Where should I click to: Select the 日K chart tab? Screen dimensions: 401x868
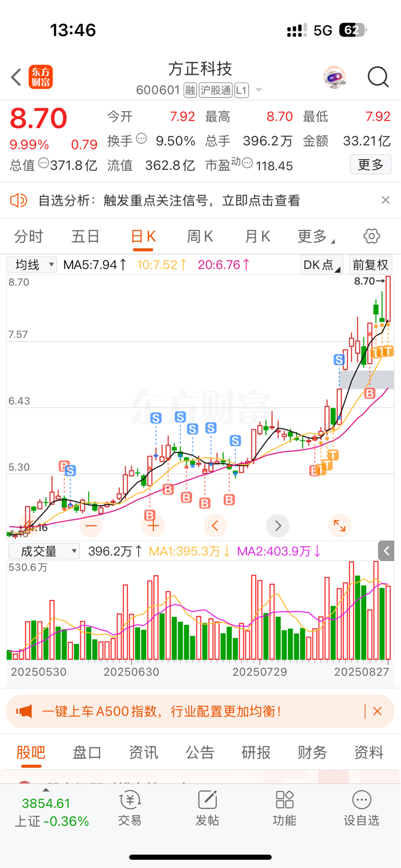coord(143,237)
